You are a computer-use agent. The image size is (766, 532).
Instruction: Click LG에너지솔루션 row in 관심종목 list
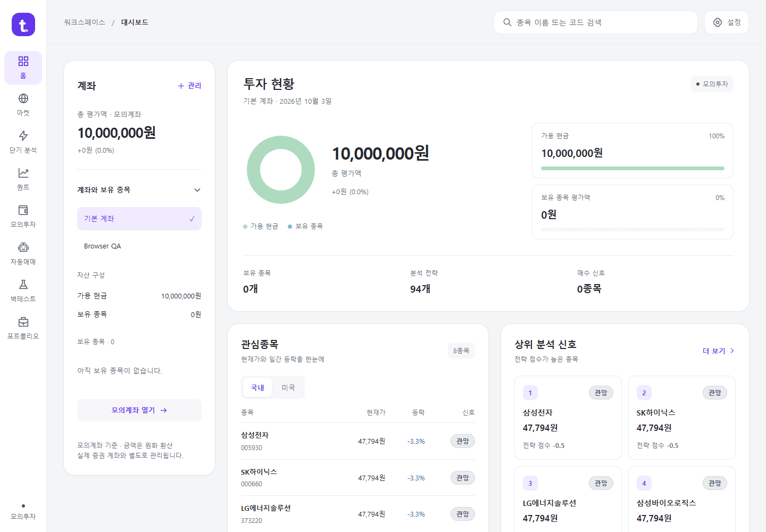click(358, 514)
